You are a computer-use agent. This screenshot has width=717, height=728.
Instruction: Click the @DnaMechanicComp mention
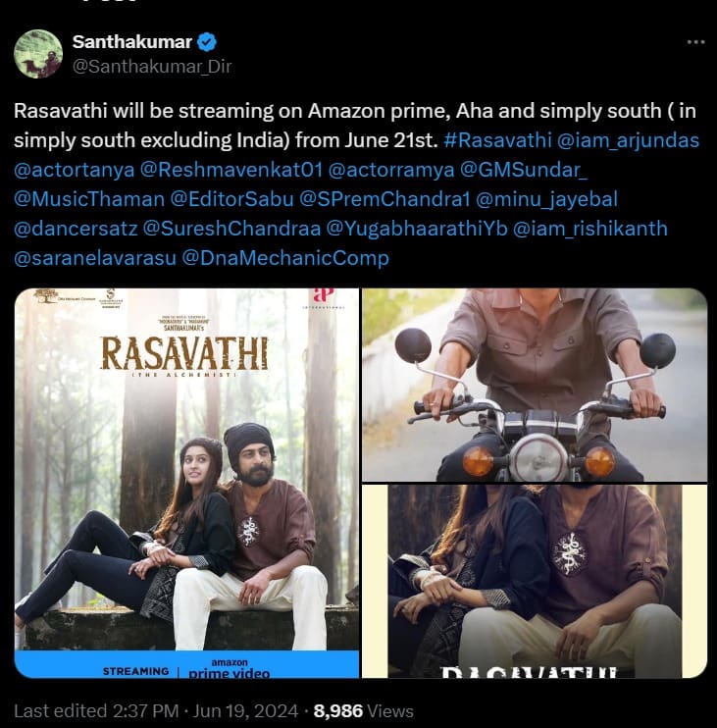click(285, 258)
